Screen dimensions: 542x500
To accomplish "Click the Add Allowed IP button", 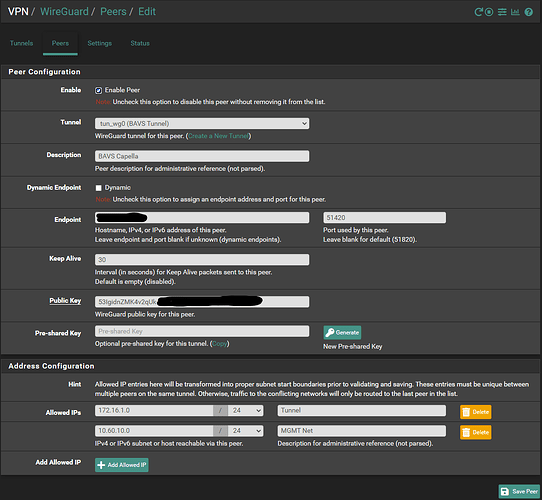I will click(x=122, y=465).
